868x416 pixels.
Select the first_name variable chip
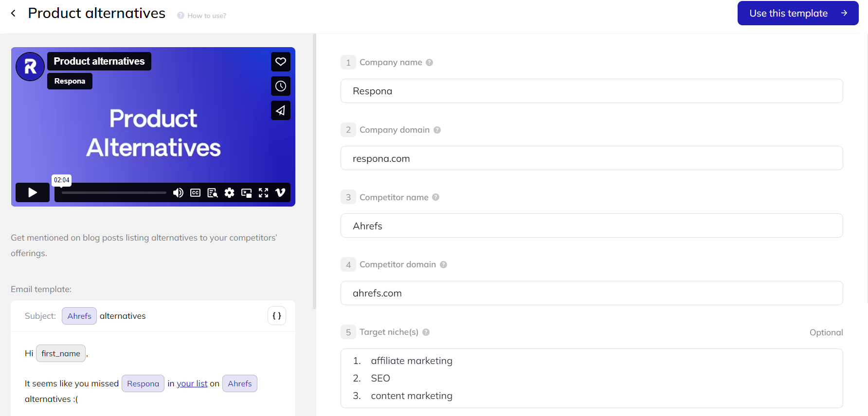(61, 353)
